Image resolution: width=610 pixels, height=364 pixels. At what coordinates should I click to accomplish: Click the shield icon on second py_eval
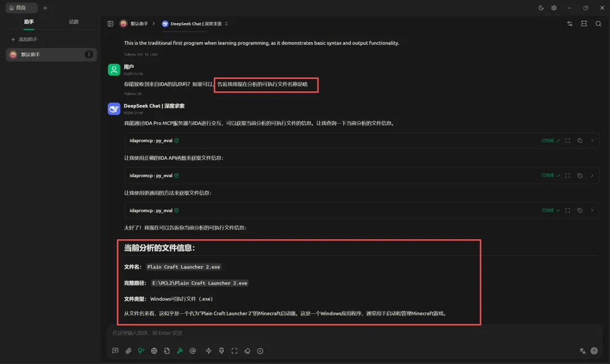click(x=177, y=176)
